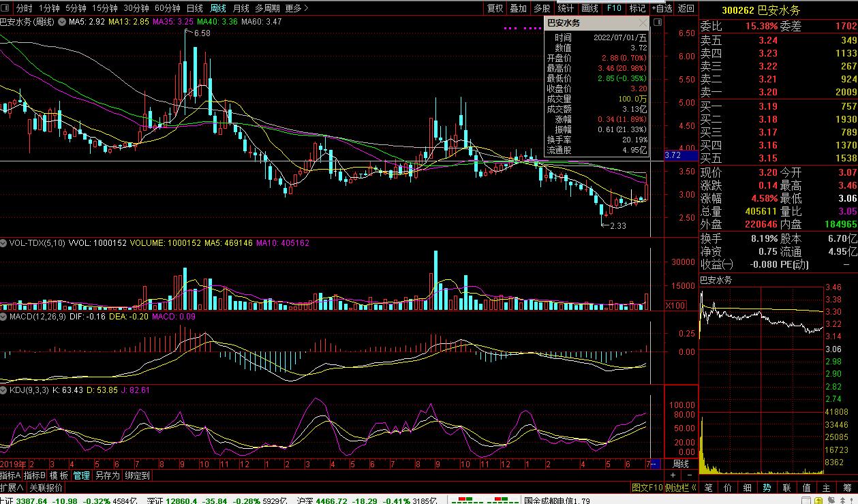Click the 返回 back button
Image resolution: width=858 pixels, height=504 pixels.
[686, 8]
